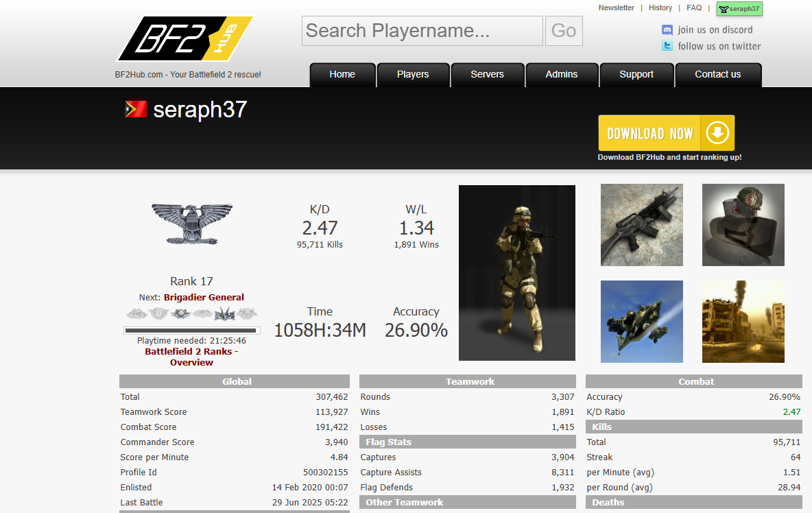Click the second greyed-out wreath badge
This screenshot has height=513, width=812.
[159, 313]
